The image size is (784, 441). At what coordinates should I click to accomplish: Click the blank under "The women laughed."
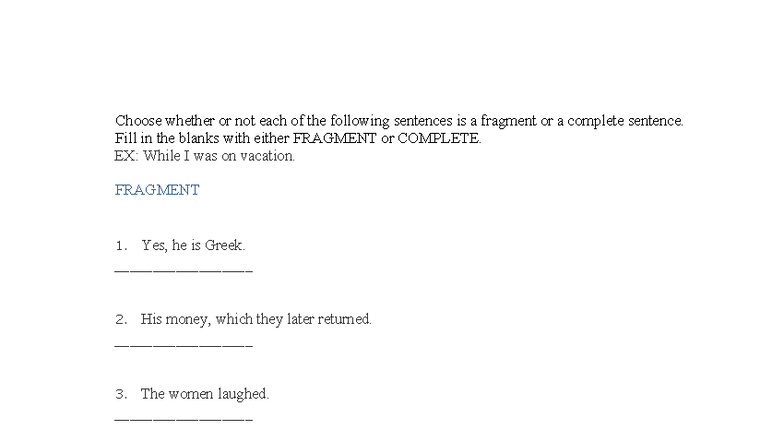(x=183, y=419)
